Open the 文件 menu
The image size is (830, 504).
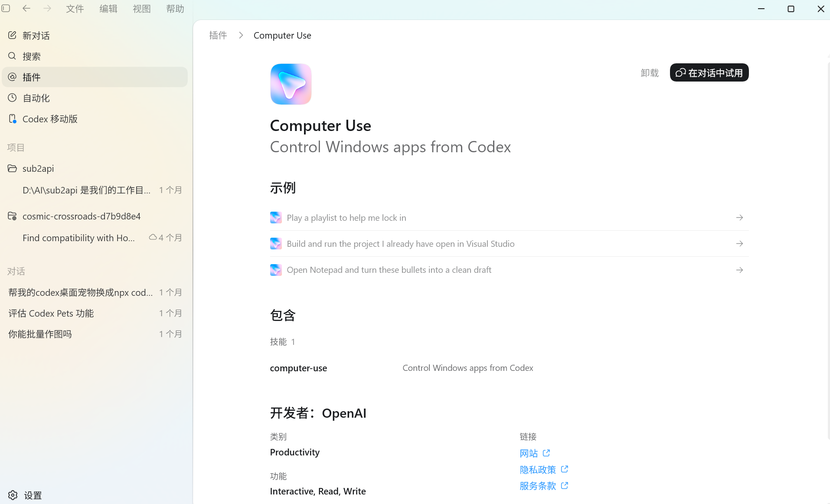click(x=75, y=9)
